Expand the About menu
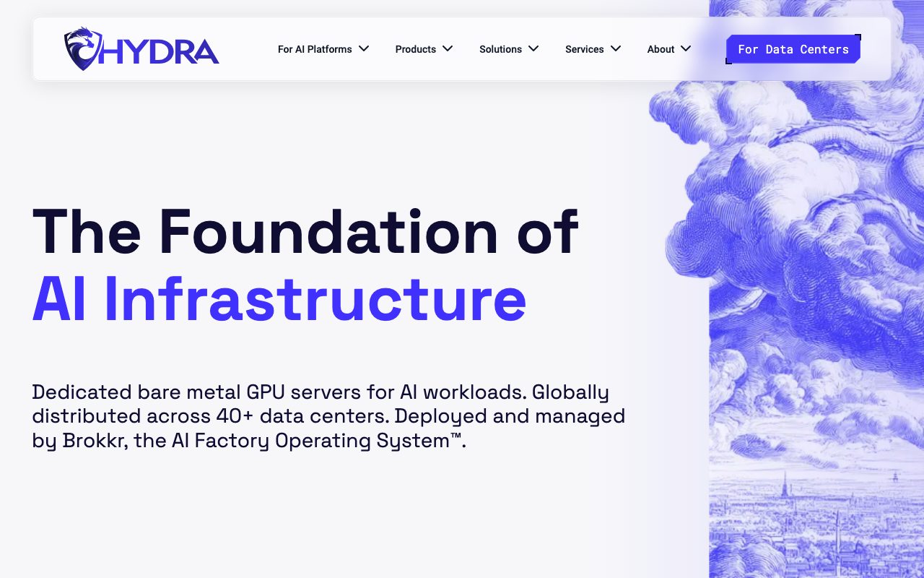This screenshot has height=578, width=924. click(669, 49)
